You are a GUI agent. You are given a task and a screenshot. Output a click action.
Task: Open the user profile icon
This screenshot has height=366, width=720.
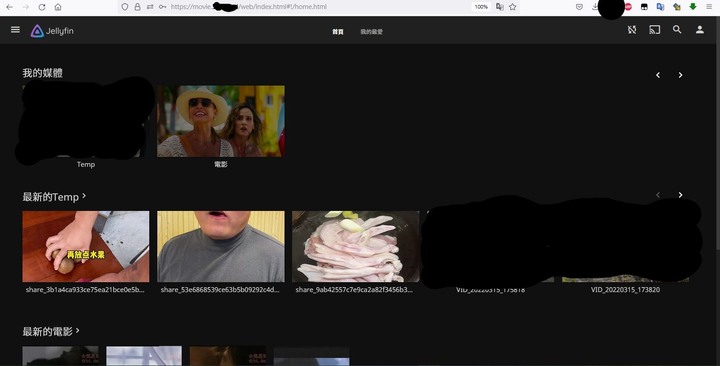click(x=699, y=30)
